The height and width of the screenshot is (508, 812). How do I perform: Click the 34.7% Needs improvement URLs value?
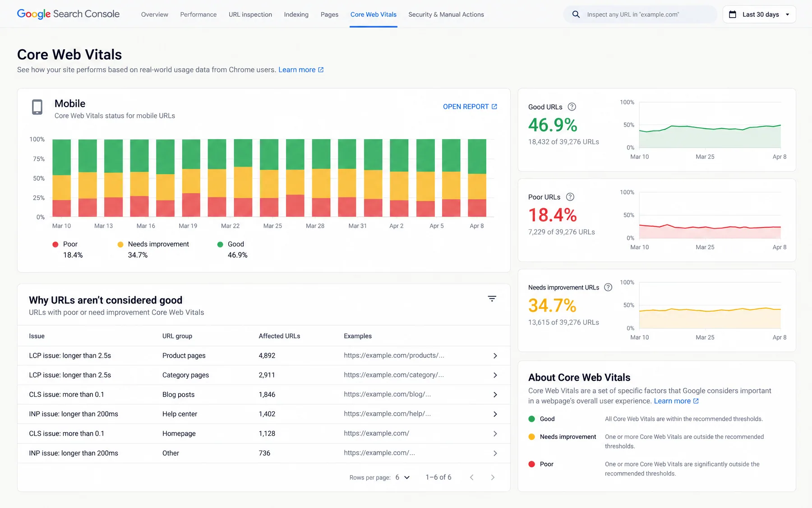click(x=552, y=306)
